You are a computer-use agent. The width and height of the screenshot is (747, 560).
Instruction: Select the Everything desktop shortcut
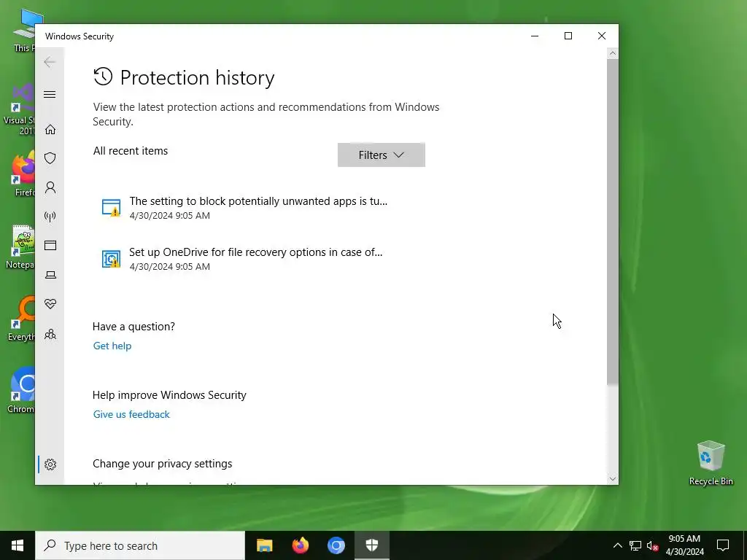(x=22, y=319)
